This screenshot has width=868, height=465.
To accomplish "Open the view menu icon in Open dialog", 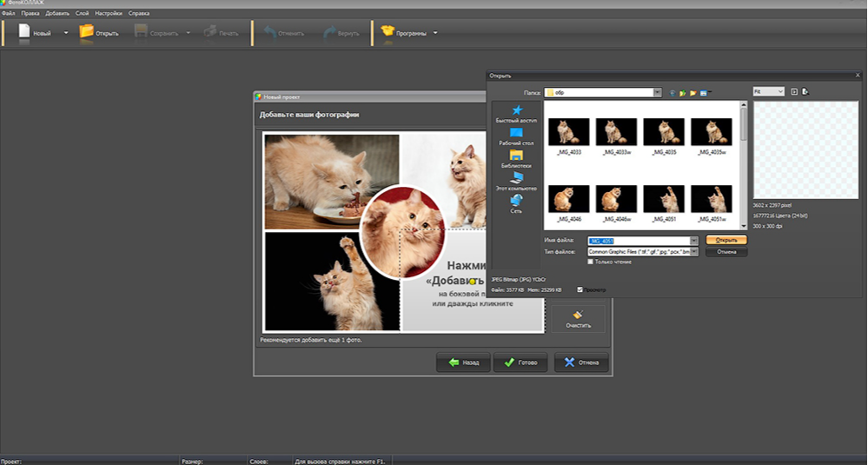I will click(705, 93).
